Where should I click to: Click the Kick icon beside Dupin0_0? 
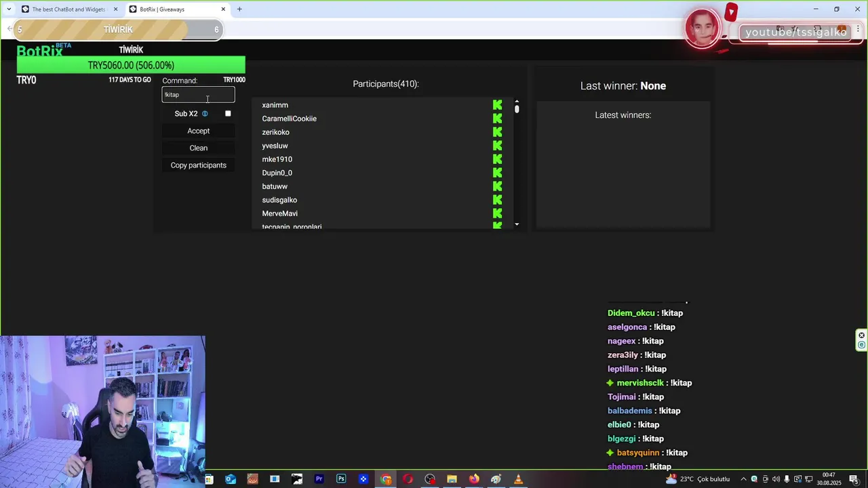(498, 173)
